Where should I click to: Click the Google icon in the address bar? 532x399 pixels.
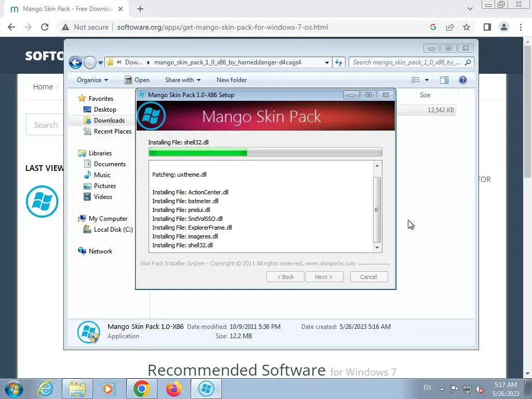pos(433,27)
